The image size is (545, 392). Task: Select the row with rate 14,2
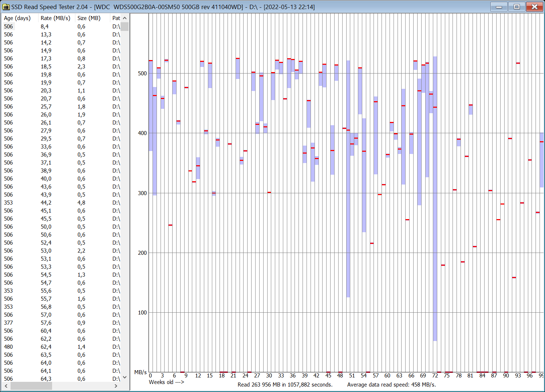[x=62, y=43]
